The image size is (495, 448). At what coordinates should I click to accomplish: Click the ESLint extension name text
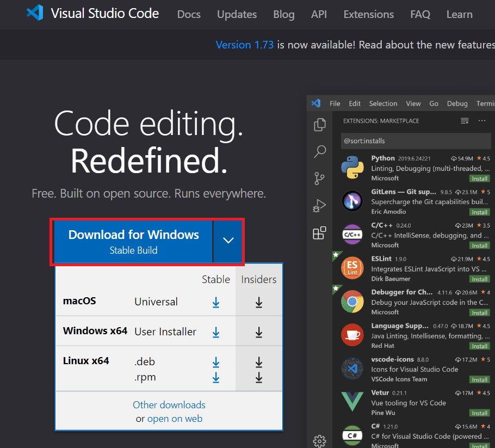[381, 259]
